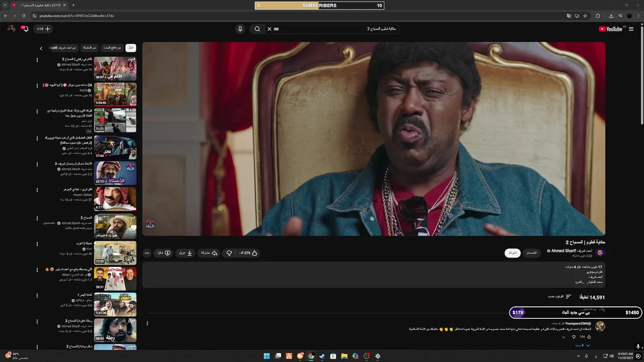
Task: Open the Yourspace2060 commenter avatar
Action: tap(600, 326)
